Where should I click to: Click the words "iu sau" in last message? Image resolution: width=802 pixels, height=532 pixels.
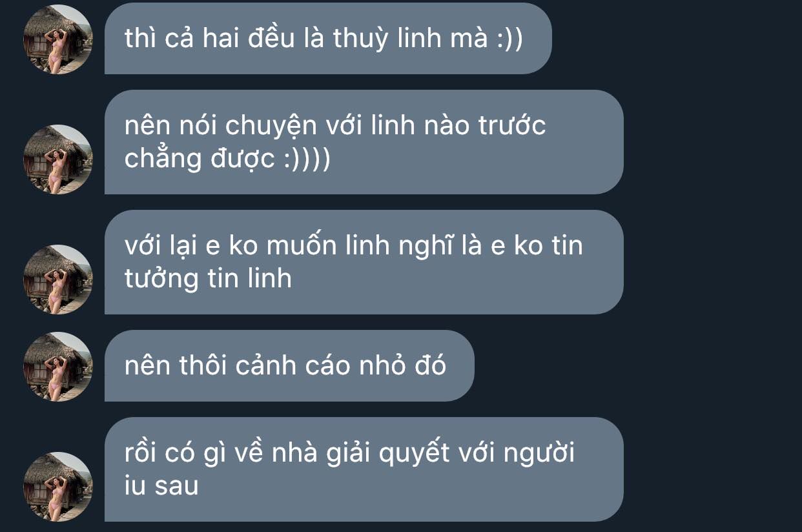[x=161, y=486]
